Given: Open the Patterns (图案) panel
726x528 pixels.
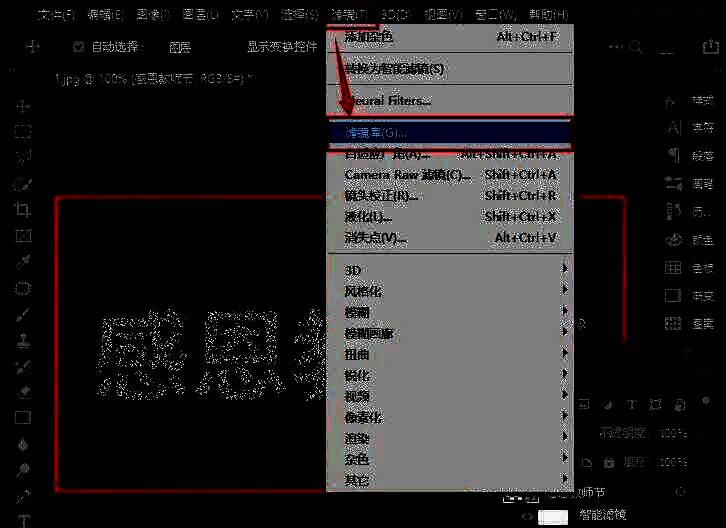Looking at the screenshot, I should [x=689, y=323].
